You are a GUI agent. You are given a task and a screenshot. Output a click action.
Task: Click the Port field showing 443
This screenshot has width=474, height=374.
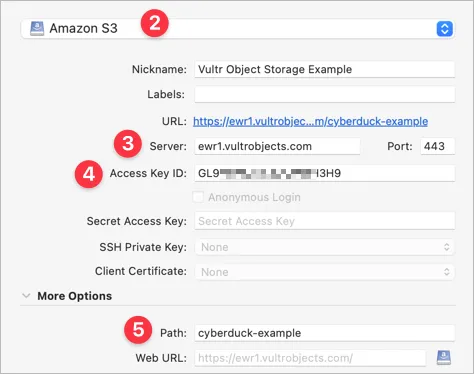pos(437,146)
